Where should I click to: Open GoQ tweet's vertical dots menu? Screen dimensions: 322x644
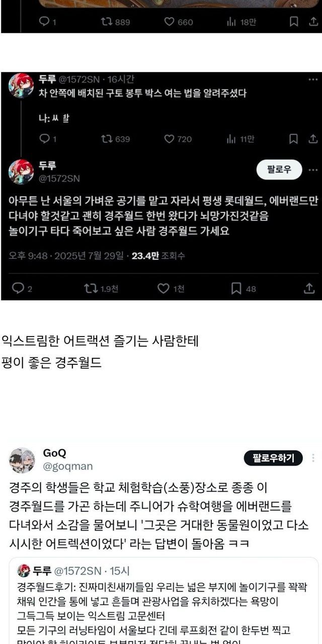point(313,458)
